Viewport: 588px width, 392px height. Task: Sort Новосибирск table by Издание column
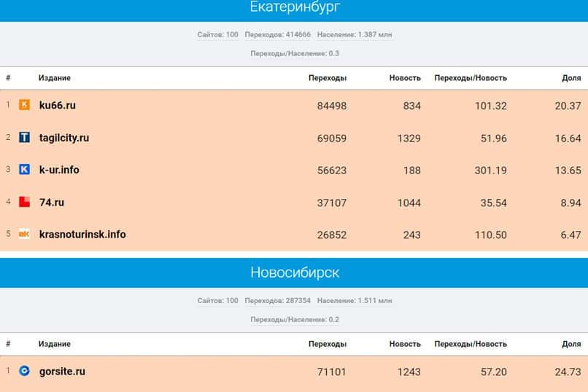pyautogui.click(x=55, y=344)
